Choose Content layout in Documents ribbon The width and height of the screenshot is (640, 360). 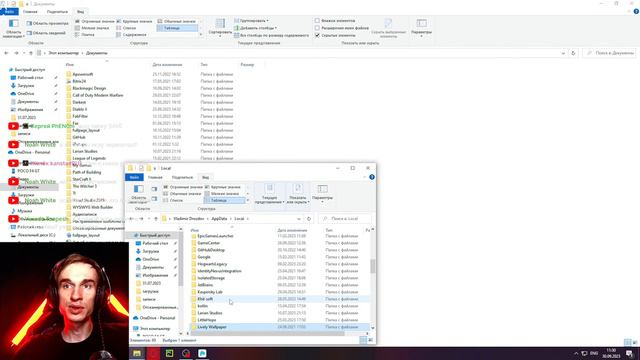[x=131, y=35]
